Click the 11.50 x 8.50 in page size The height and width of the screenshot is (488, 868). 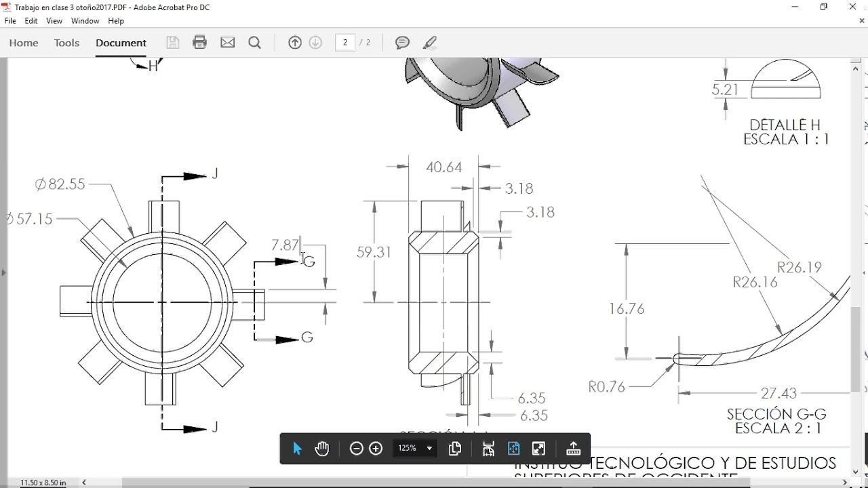coord(43,483)
